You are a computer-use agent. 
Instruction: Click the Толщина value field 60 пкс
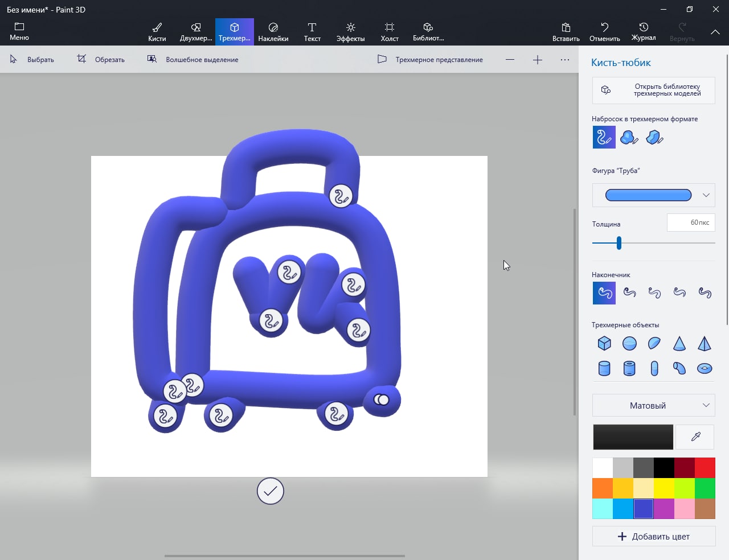[691, 223]
